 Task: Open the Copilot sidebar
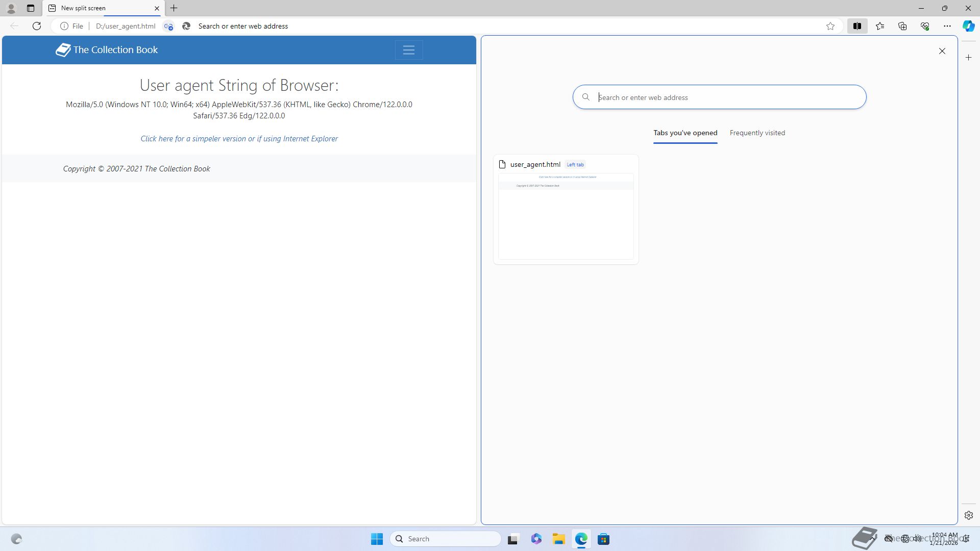click(968, 26)
